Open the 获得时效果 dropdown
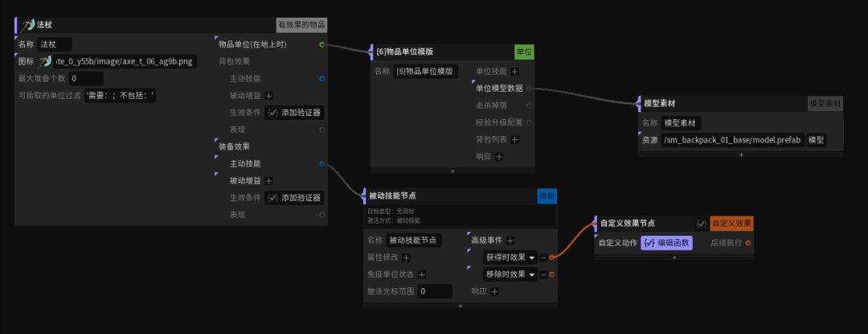868x334 pixels. (510, 258)
